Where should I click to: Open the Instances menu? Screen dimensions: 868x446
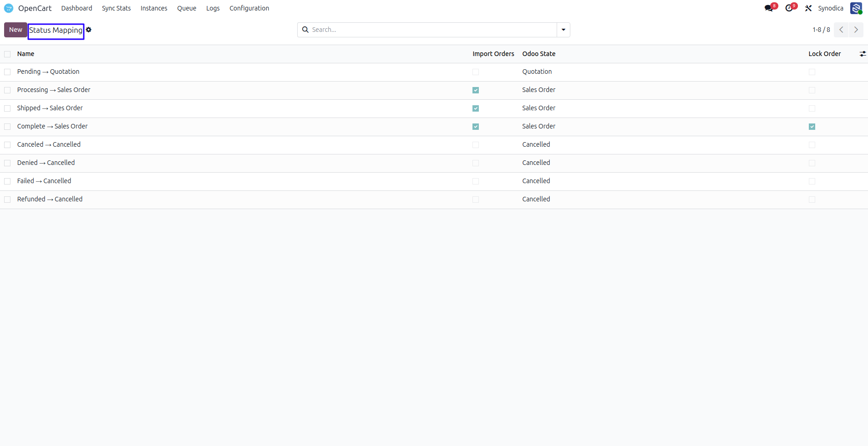click(154, 8)
